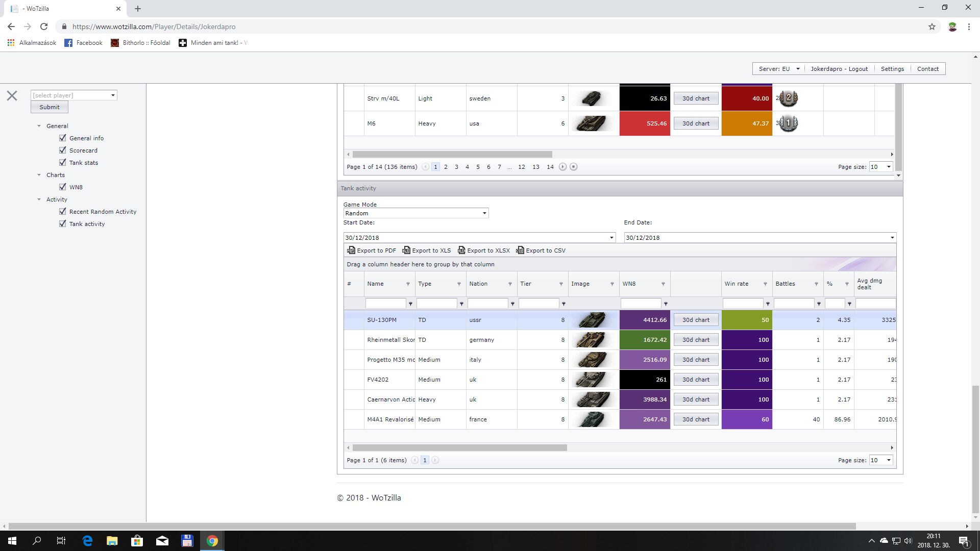Click Export to XLSX icon
The height and width of the screenshot is (551, 980).
pos(461,251)
